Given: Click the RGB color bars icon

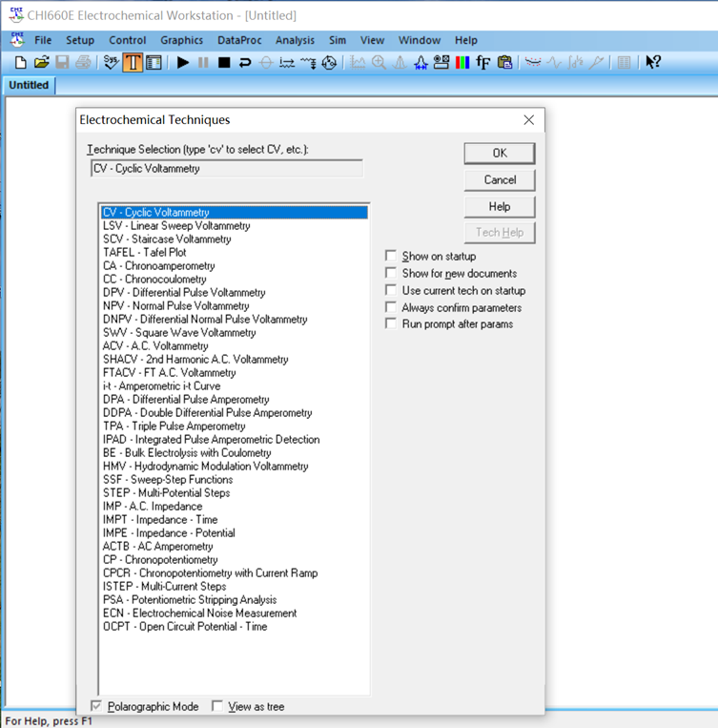Looking at the screenshot, I should 462,63.
